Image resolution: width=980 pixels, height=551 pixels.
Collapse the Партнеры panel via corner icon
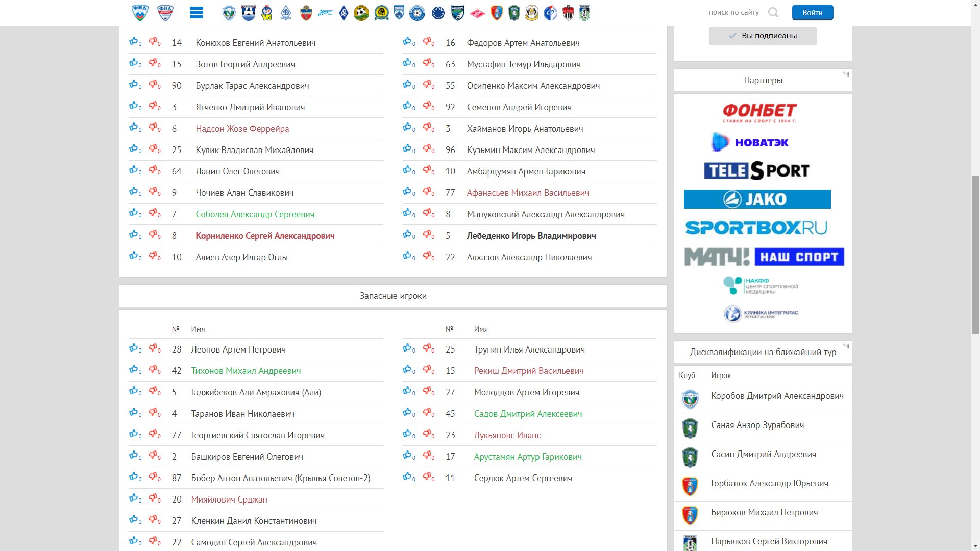pyautogui.click(x=846, y=74)
